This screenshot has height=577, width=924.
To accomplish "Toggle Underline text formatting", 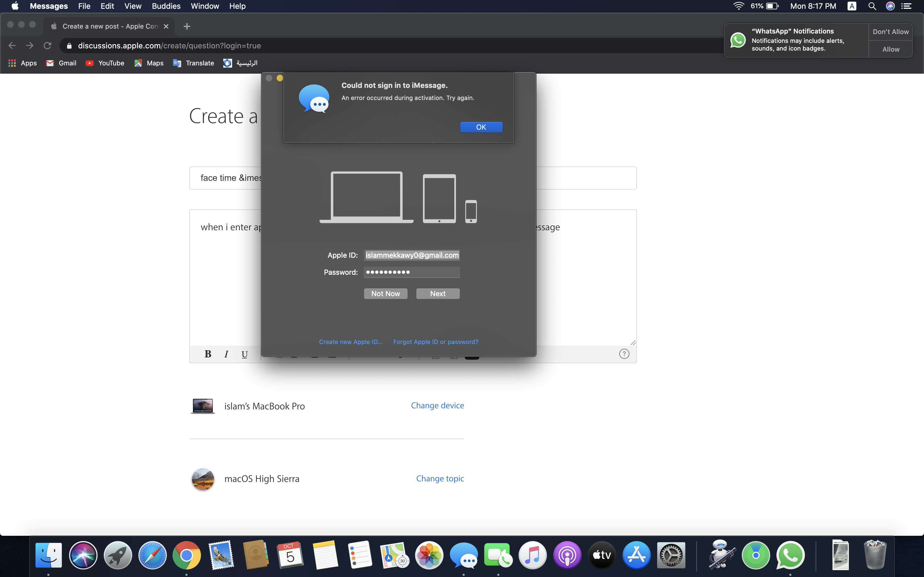I will (x=244, y=354).
